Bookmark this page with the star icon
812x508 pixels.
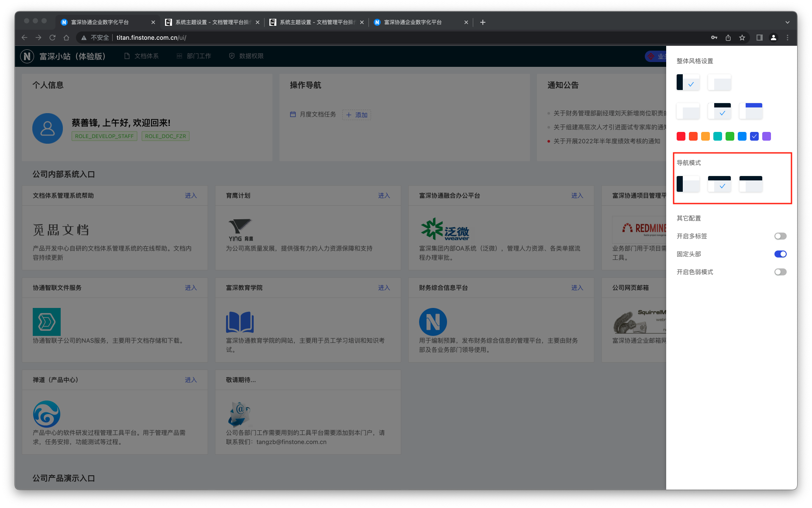pos(742,38)
